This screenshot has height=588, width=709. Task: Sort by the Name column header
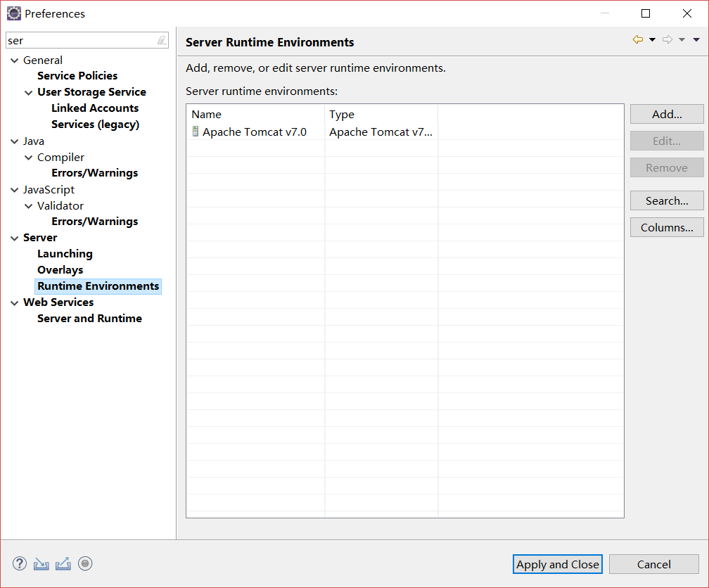(x=255, y=115)
